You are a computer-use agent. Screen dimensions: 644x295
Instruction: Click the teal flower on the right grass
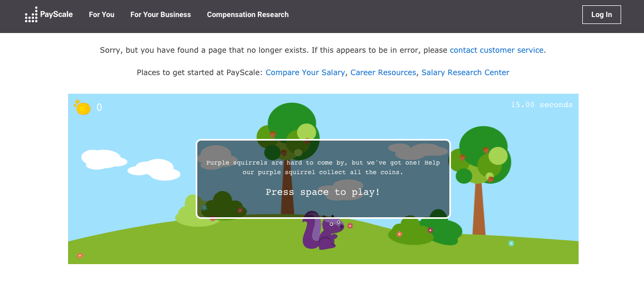511,243
